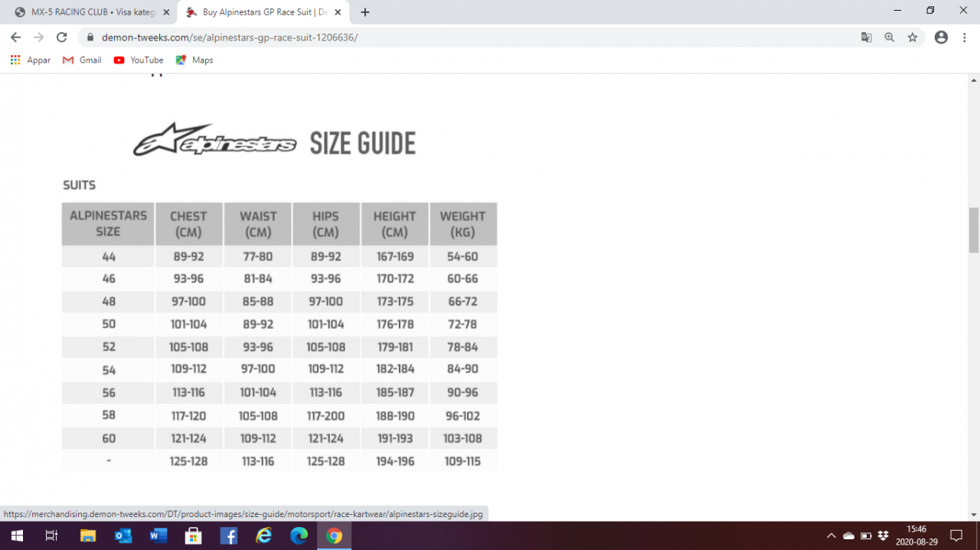Viewport: 980px width, 550px height.
Task: Click the zoom magnifier icon in address bar
Action: click(x=889, y=37)
